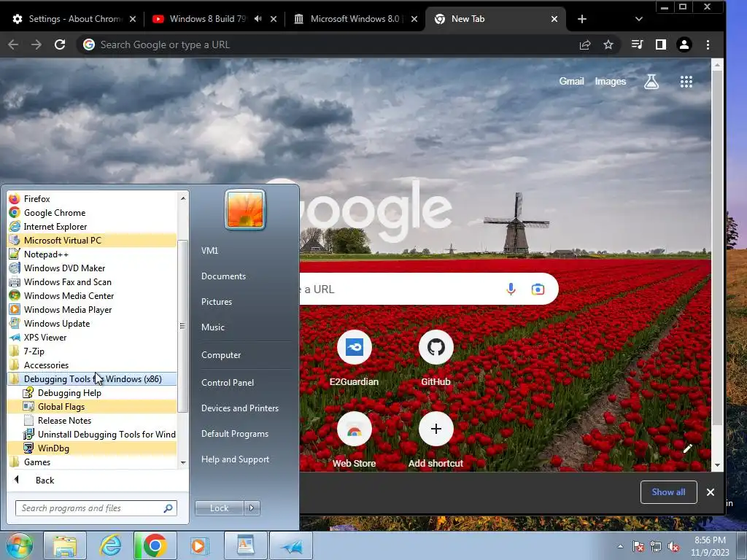
Task: Open Debugging Help
Action: pyautogui.click(x=92, y=392)
